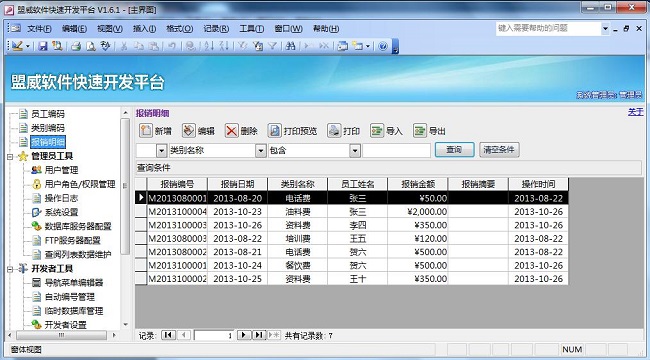Viewport: 650px width, 360px height.
Task: Open the 包含 operator dropdown
Action: (x=355, y=151)
